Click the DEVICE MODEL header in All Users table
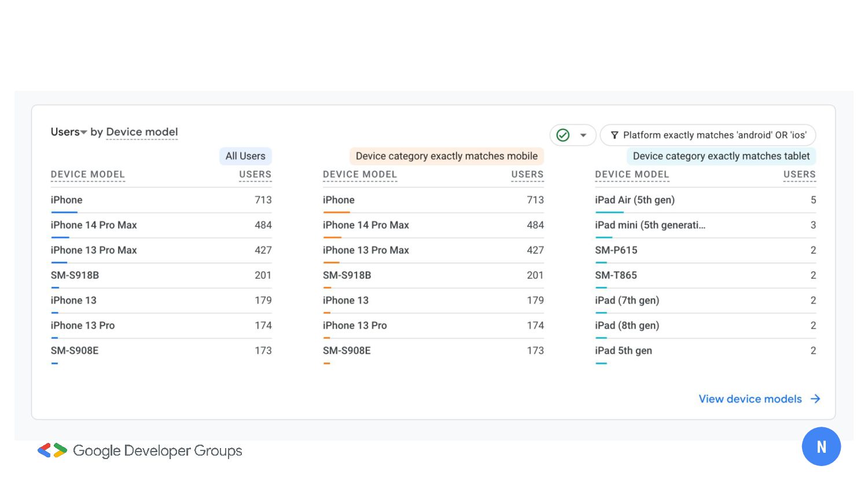The width and height of the screenshot is (868, 488). point(88,175)
